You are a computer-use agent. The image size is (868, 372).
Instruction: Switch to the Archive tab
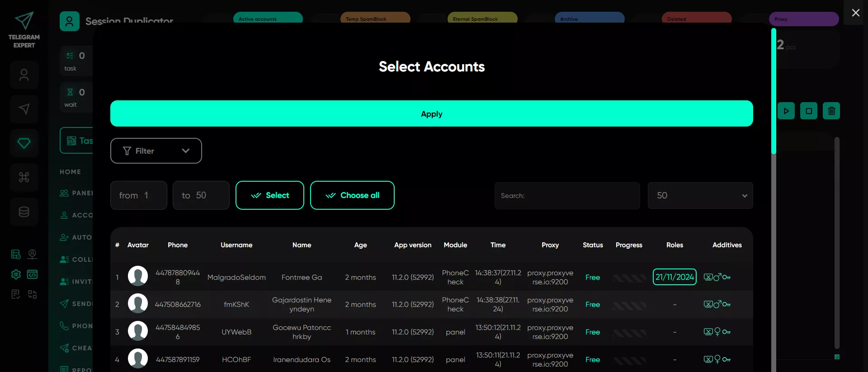coord(590,18)
